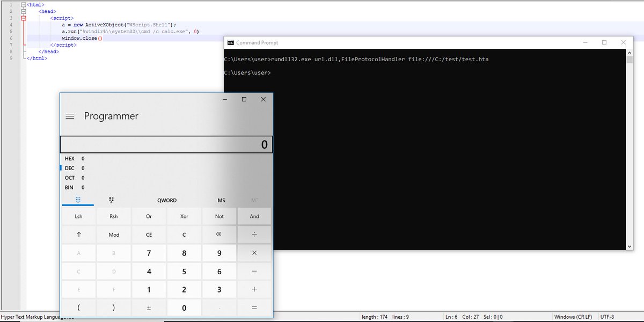
Task: Maximize the Command Prompt window
Action: pos(604,42)
